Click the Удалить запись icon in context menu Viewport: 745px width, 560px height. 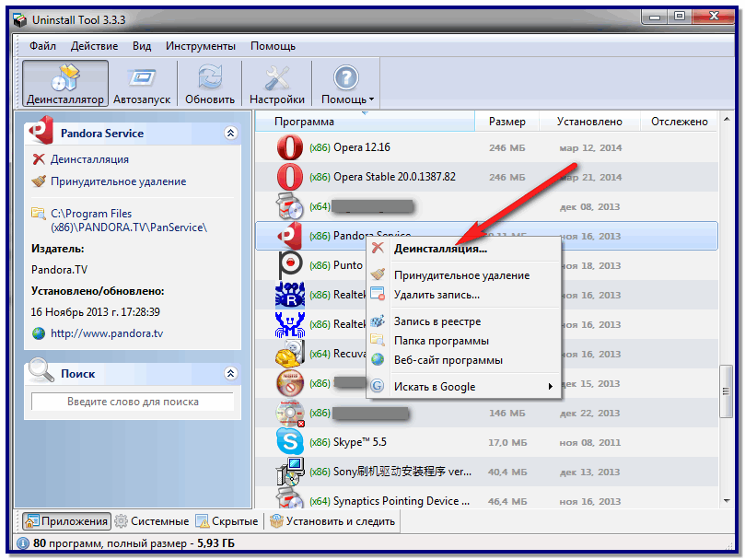pyautogui.click(x=378, y=294)
